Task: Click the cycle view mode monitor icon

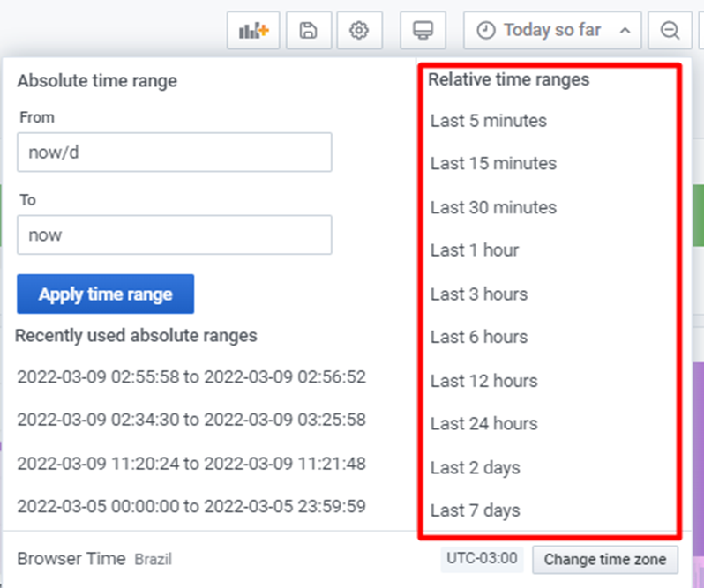Action: [x=423, y=31]
